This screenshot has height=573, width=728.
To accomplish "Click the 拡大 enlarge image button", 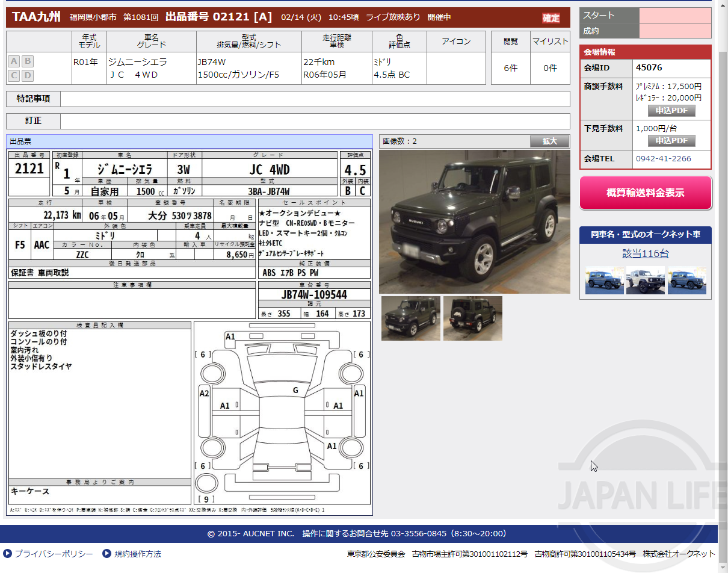I will 549,141.
